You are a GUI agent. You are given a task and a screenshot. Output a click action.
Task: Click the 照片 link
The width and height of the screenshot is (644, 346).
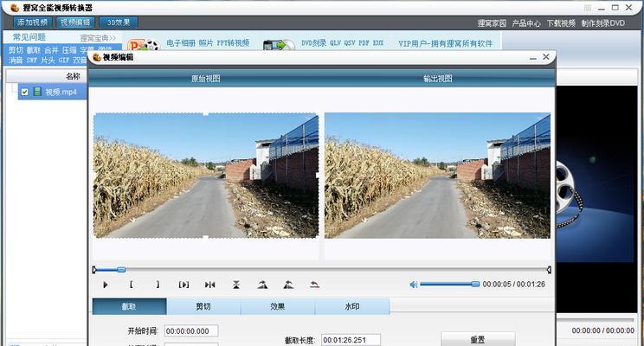206,42
